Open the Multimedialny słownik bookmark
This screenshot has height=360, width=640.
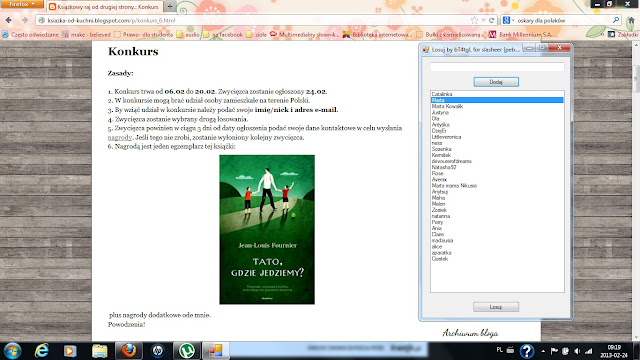(x=304, y=35)
